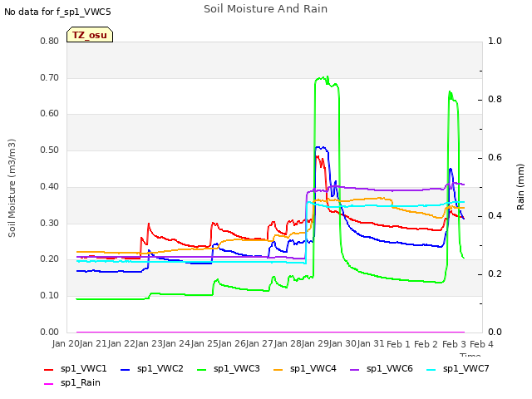The width and height of the screenshot is (532, 399).
Task: Select the sp1_VWC3 legend label
Action: click(x=236, y=369)
